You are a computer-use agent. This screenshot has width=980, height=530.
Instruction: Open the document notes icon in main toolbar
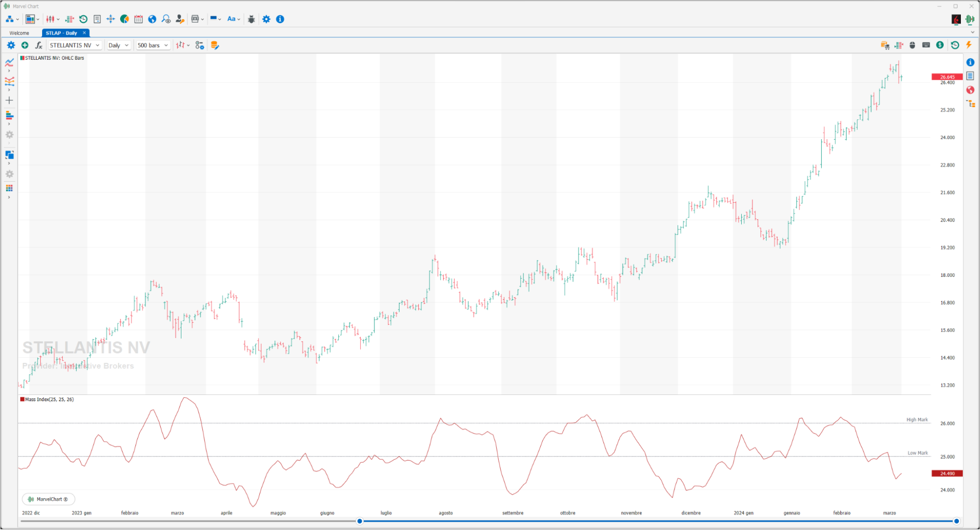[97, 19]
